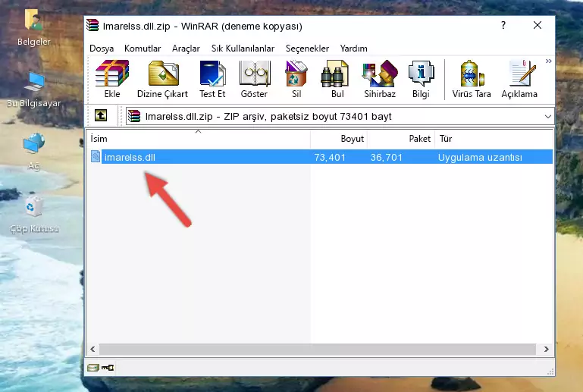Screen dimensions: 583x392
Task: Go up one folder level
Action: [x=101, y=116]
